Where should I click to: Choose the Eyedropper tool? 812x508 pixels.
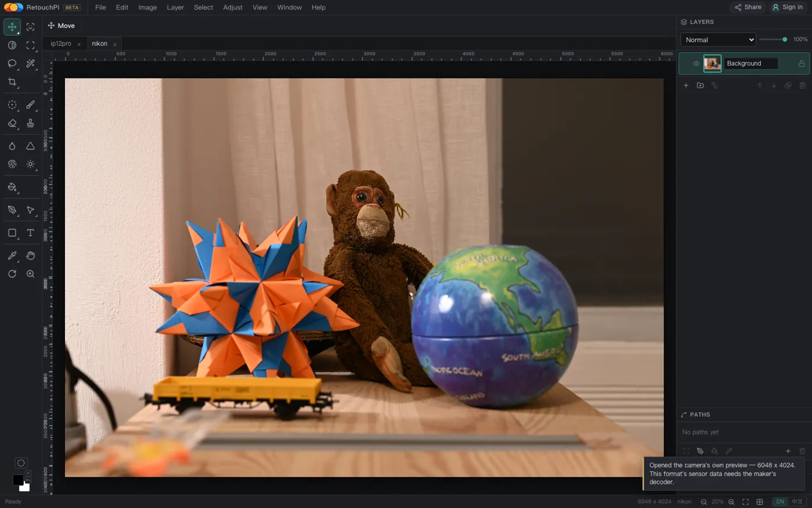(x=12, y=255)
